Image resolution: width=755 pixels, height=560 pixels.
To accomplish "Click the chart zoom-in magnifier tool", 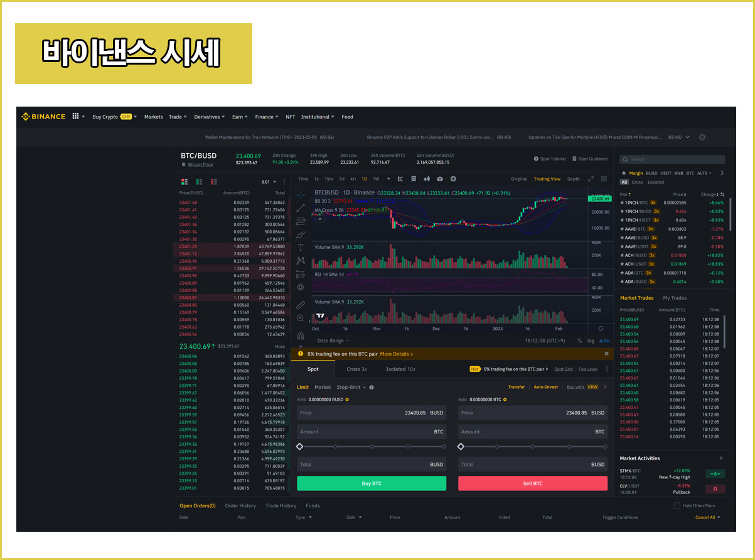I will 301,319.
